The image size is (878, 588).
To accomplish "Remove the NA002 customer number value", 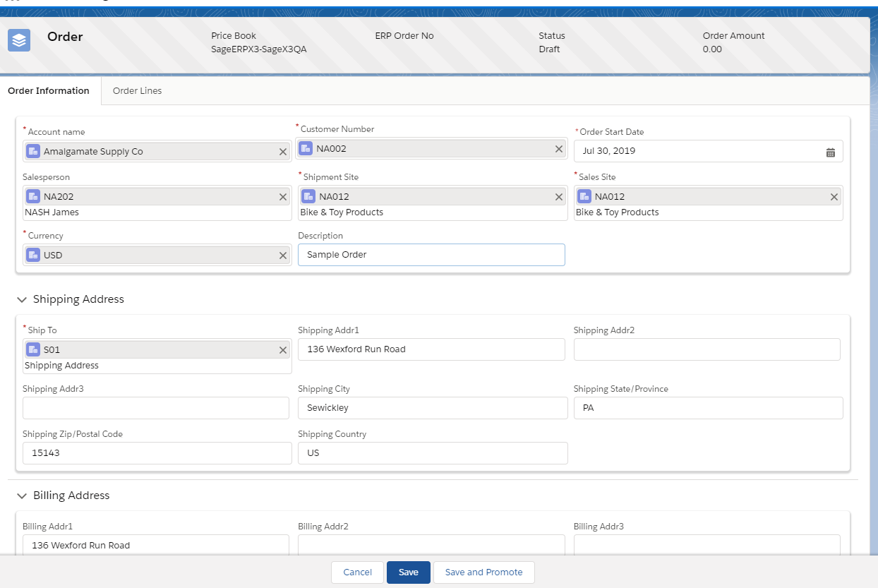I will pyautogui.click(x=558, y=149).
